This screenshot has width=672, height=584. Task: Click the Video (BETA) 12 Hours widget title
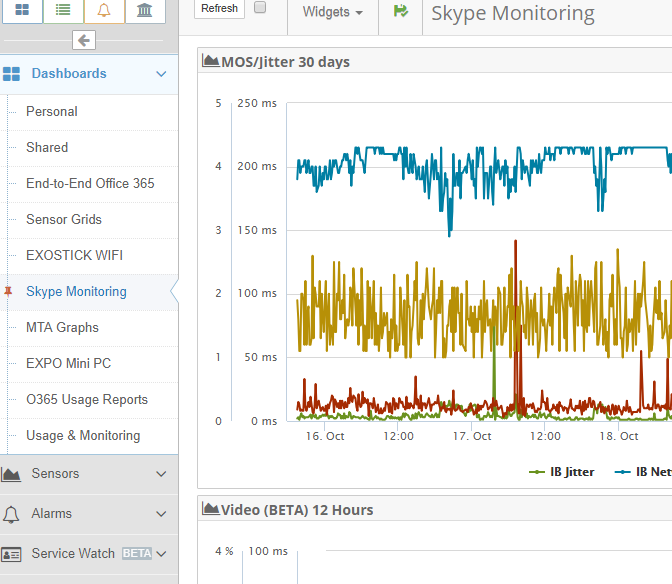297,510
